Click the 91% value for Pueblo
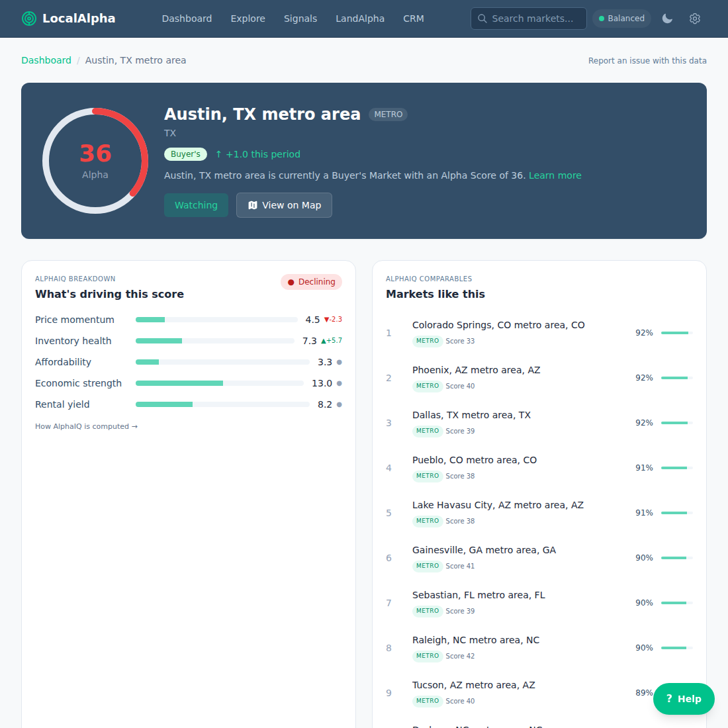 [644, 467]
